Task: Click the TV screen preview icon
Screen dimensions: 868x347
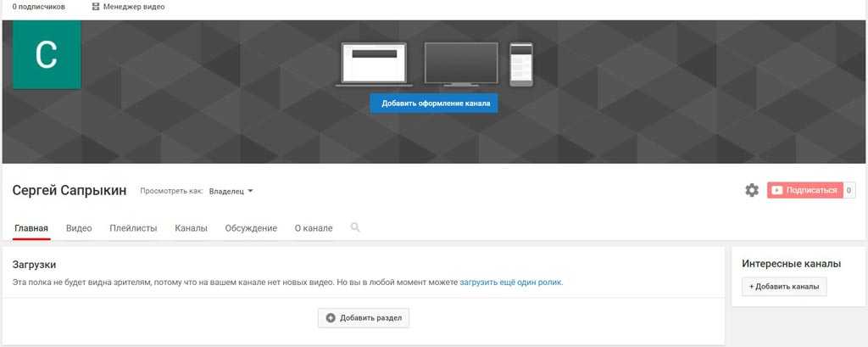Action: click(461, 64)
